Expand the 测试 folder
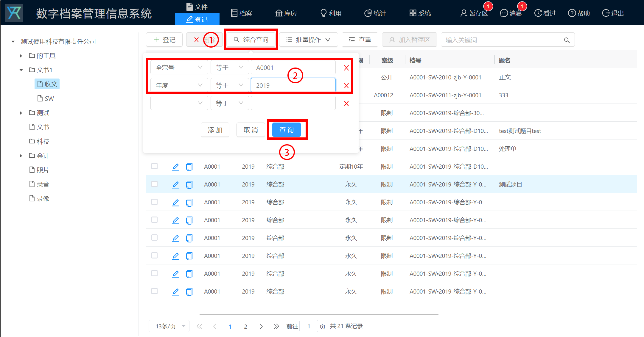This screenshot has height=337, width=644. coord(21,113)
